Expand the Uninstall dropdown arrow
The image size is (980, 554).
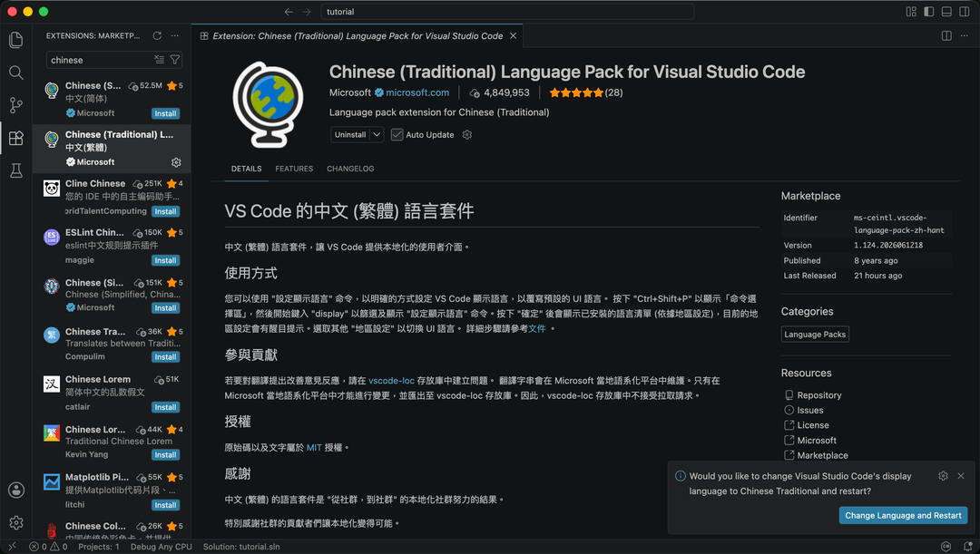click(377, 135)
